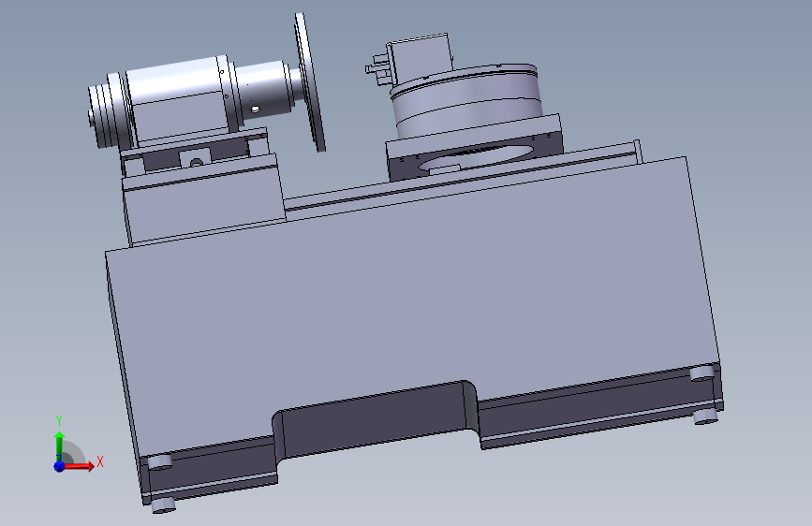Click the rectangular notch cutout in the base
The image size is (812, 526).
point(376,418)
